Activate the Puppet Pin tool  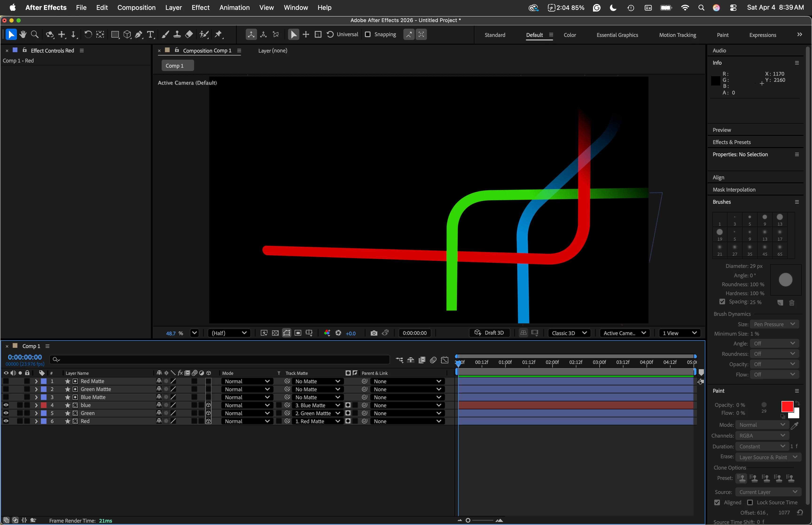coord(219,35)
